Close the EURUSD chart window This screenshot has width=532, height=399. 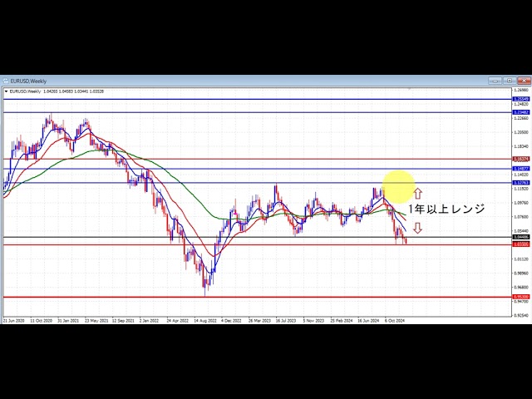point(522,81)
